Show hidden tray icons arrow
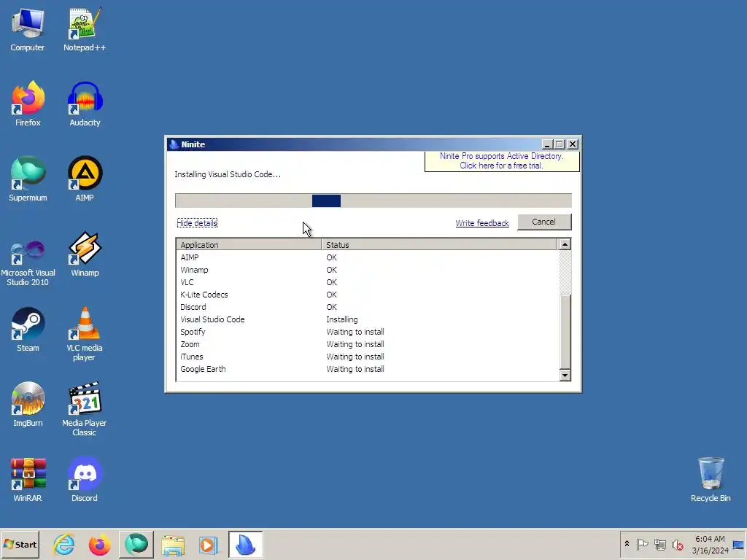747x560 pixels. click(627, 544)
